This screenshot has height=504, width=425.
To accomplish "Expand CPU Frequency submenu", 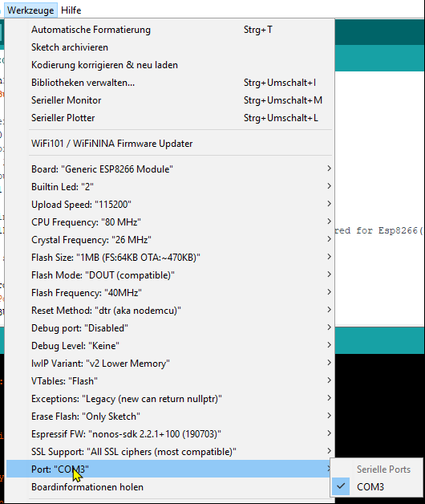I will pos(170,222).
